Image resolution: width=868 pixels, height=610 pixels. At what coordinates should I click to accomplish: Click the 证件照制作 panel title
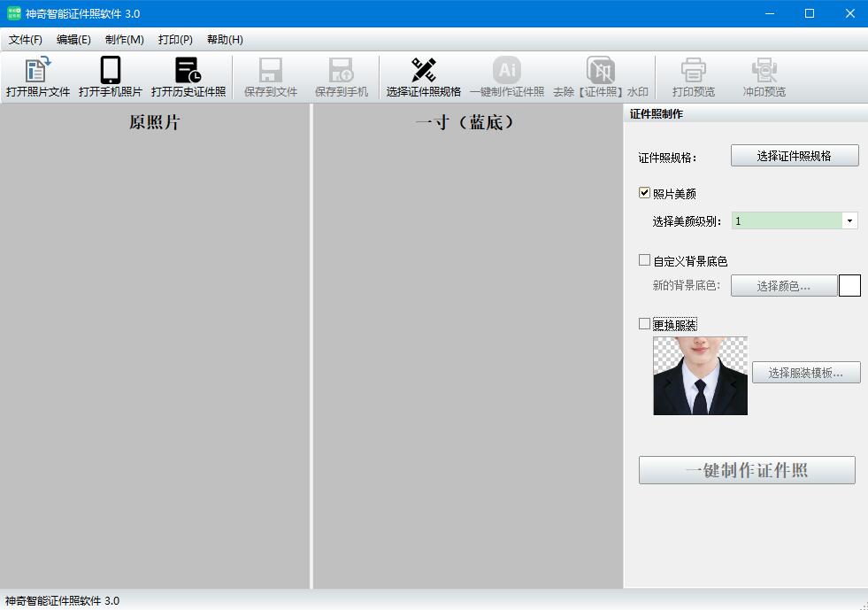tap(657, 113)
